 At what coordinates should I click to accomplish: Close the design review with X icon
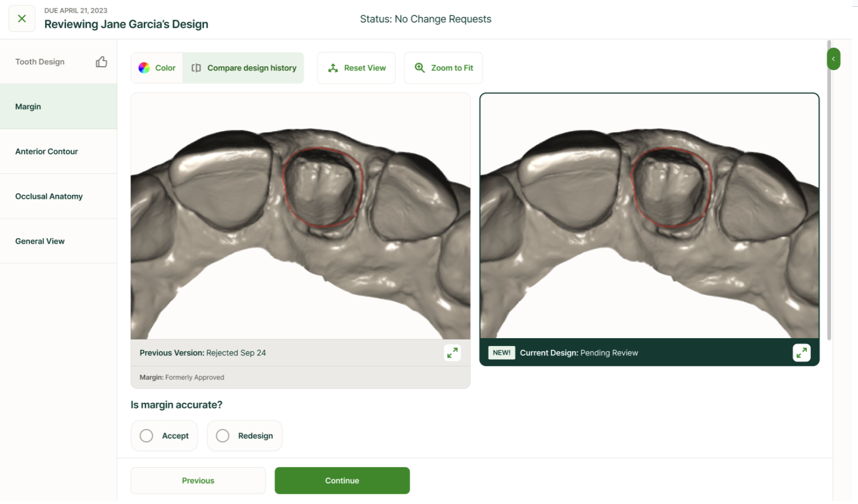tap(22, 19)
